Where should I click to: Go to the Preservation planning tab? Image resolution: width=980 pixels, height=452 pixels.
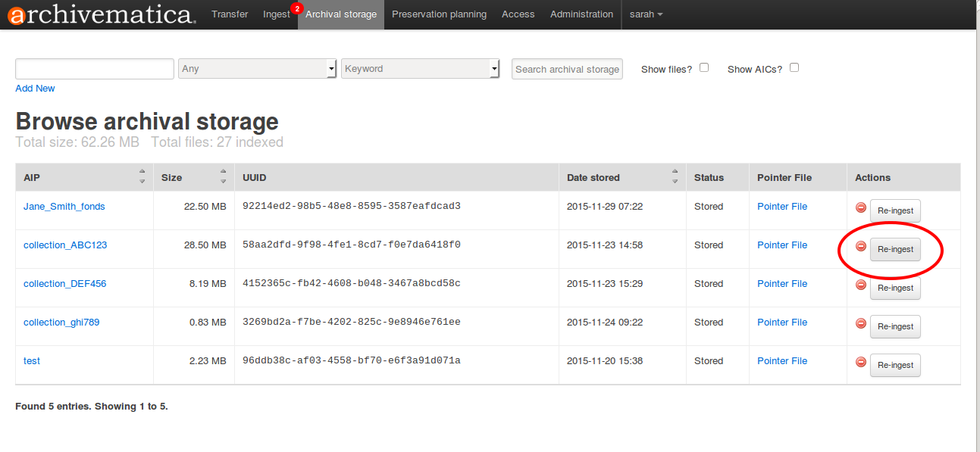[439, 14]
